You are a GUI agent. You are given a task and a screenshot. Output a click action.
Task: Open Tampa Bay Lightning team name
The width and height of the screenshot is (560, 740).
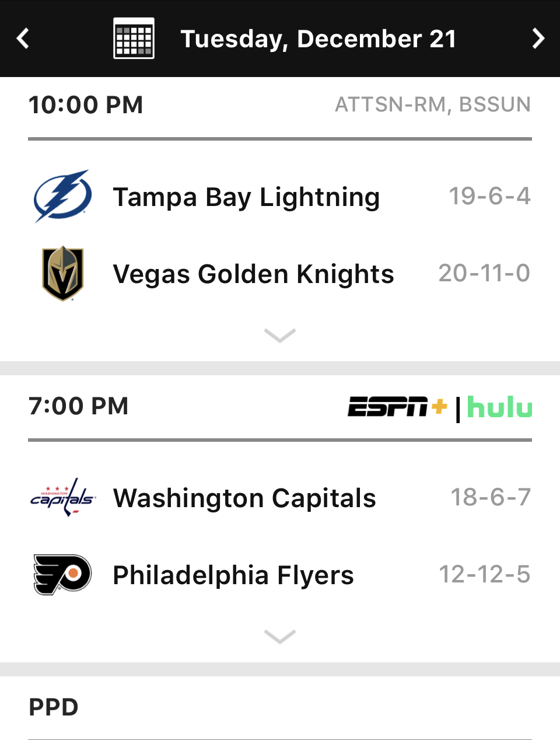[246, 197]
